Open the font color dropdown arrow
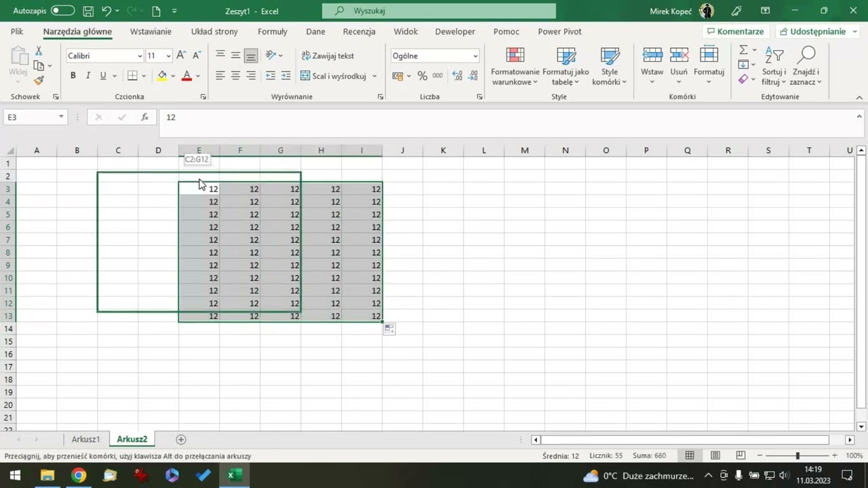Screen dimensions: 868x488 [197, 76]
